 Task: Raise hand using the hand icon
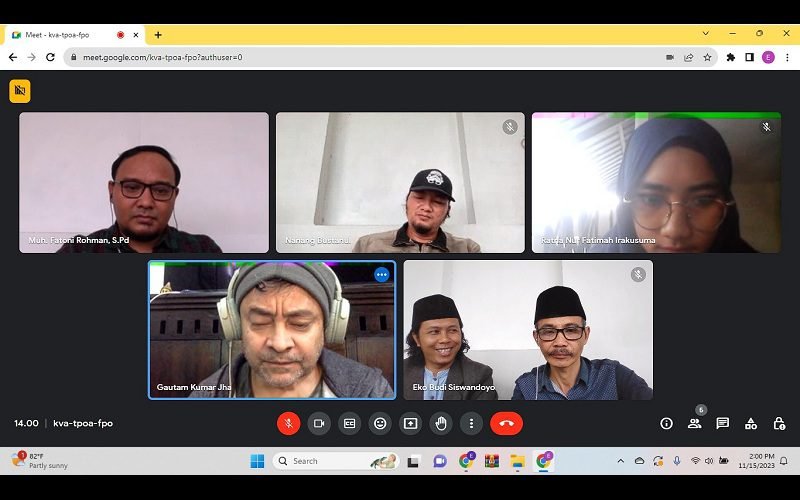tap(441, 423)
